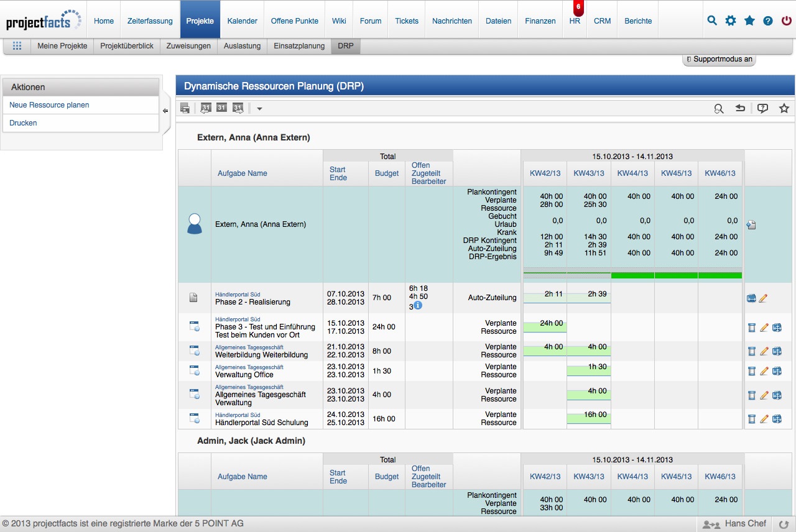Image resolution: width=796 pixels, height=532 pixels.
Task: Click the KW46/13 week header in Anna Extern table
Action: (x=720, y=173)
